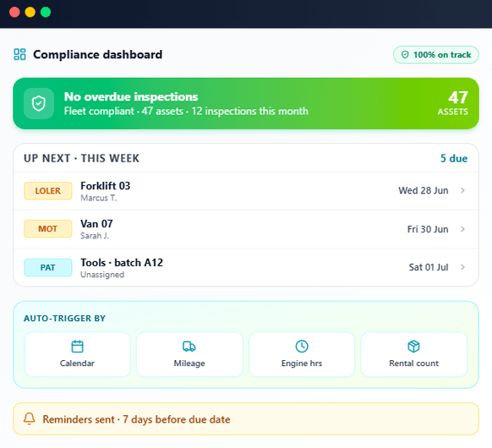Close window with red button

[14, 12]
